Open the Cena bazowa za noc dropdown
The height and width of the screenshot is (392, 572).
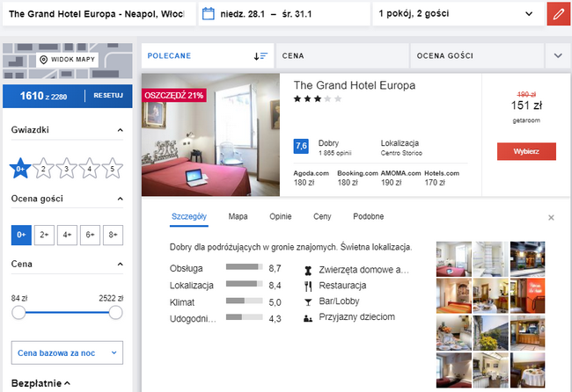tap(67, 352)
